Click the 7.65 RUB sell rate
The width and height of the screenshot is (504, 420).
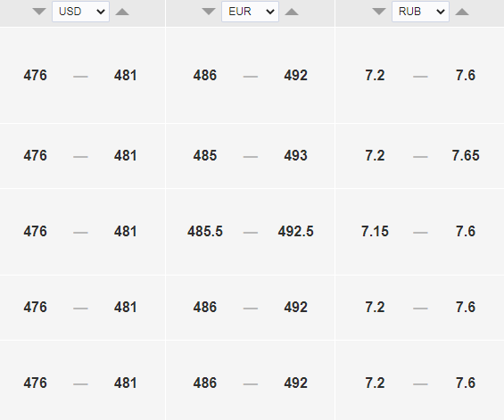pos(466,155)
